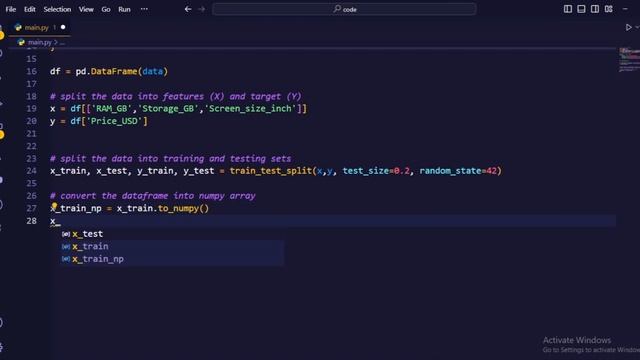Click the random_state parameter
This screenshot has height=360, width=640.
click(450, 171)
